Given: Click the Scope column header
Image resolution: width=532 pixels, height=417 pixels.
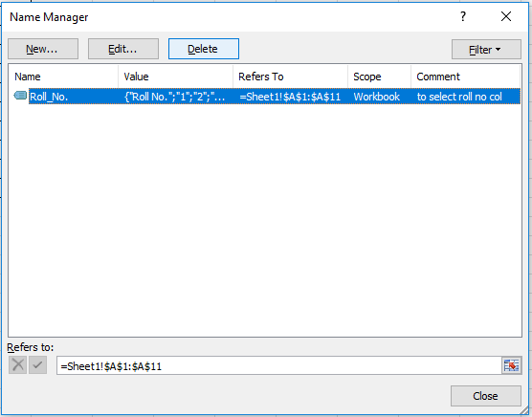Looking at the screenshot, I should click(379, 77).
